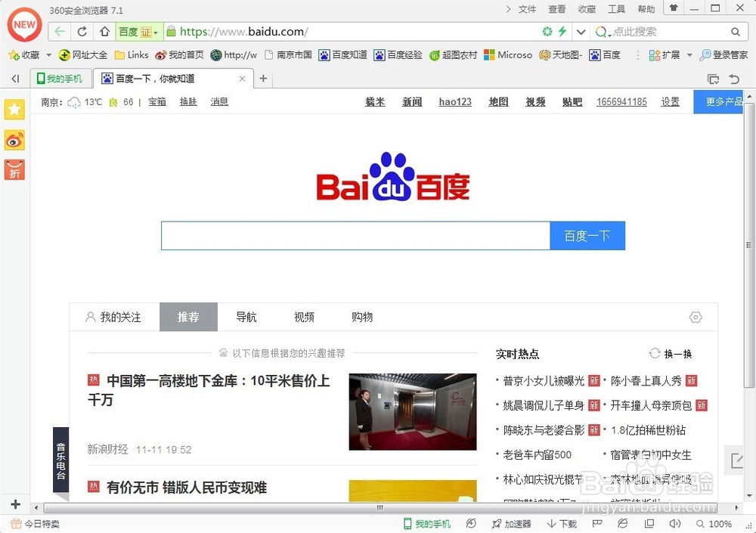Screen dimensions: 756x533
Task: Select the 购物 tab
Action: tap(362, 317)
